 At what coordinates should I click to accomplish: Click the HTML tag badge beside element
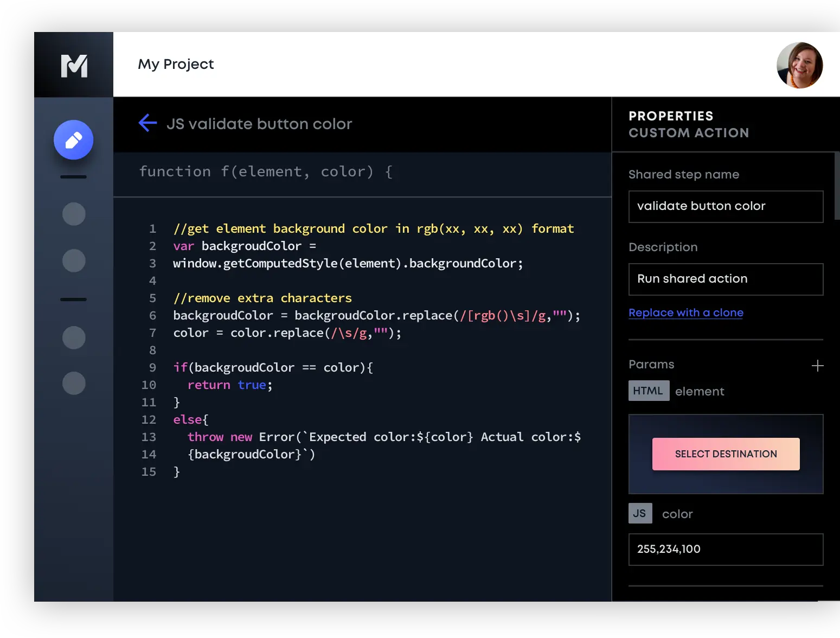point(649,391)
